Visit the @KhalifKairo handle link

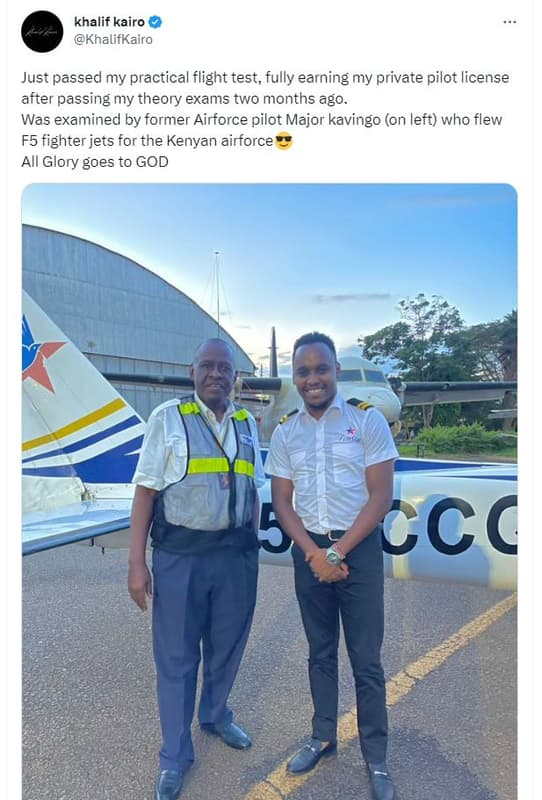(x=113, y=39)
